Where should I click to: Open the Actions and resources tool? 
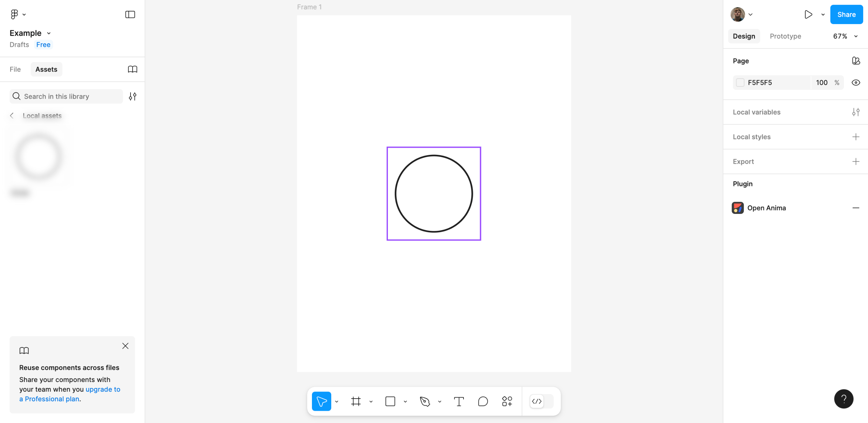point(507,401)
